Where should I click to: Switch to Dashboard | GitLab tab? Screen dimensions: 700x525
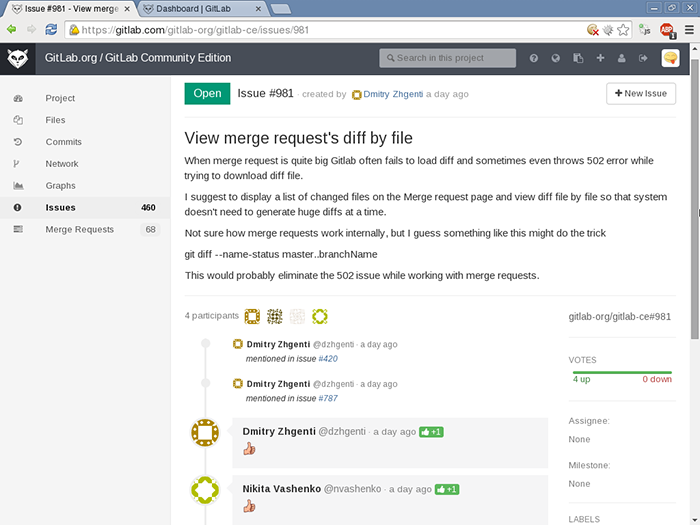coord(200,8)
